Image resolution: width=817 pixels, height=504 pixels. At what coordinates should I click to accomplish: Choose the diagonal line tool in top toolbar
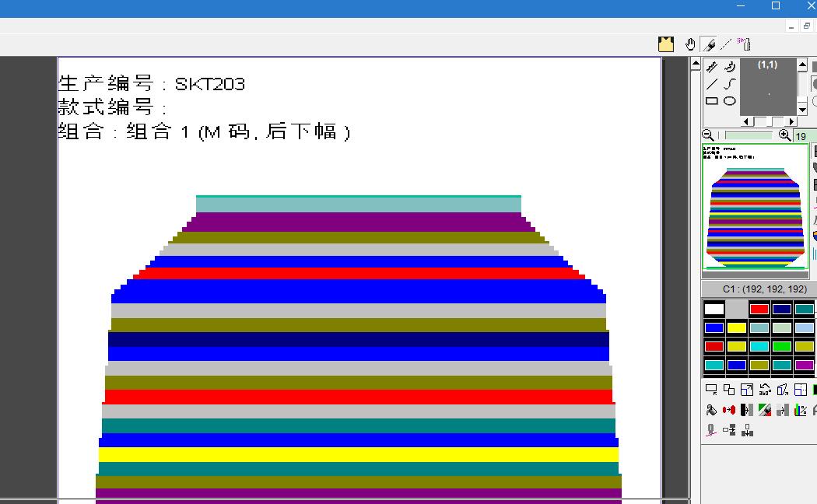pos(726,44)
